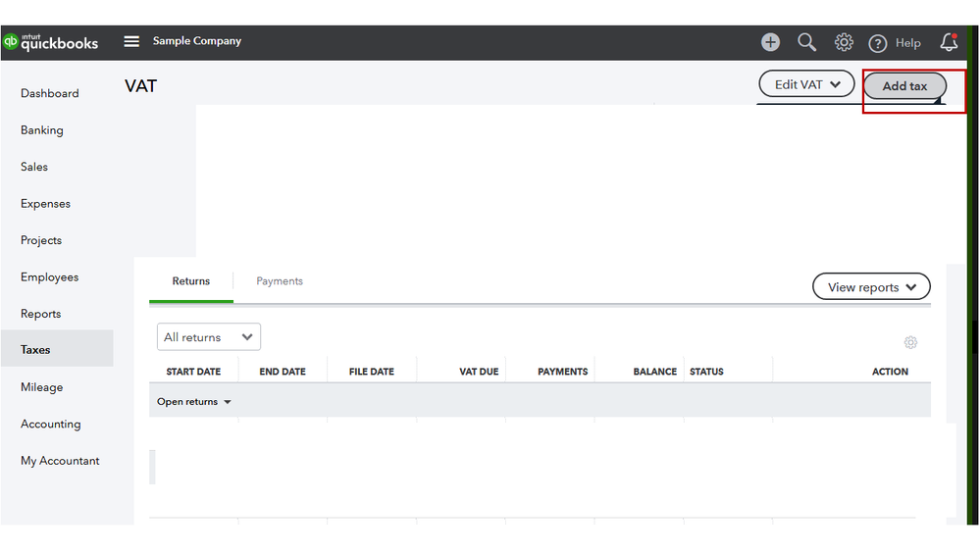980x551 pixels.
Task: Switch to the Payments tab
Action: coord(280,281)
